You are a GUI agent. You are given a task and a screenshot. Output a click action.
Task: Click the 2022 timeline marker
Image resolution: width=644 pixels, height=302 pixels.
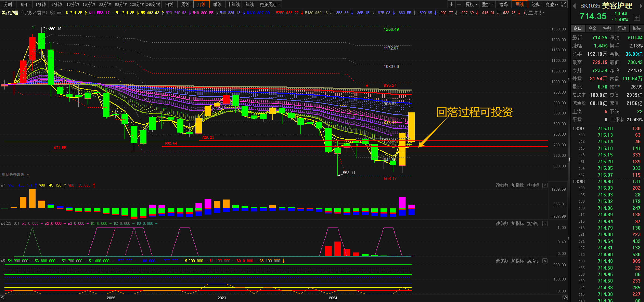[x=111, y=298]
